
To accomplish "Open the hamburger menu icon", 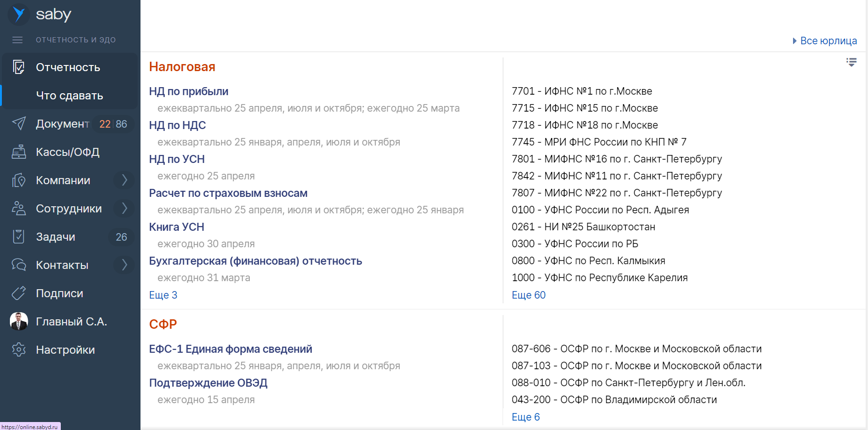I will (17, 40).
